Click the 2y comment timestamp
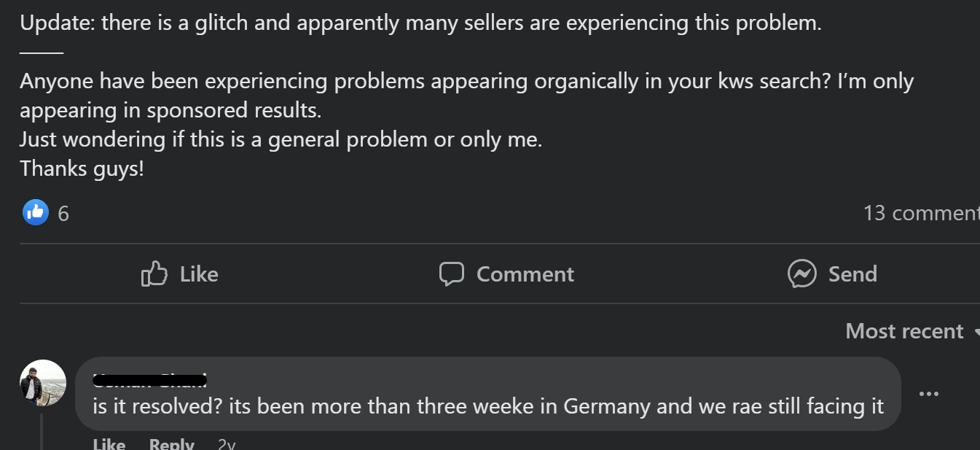 226,443
